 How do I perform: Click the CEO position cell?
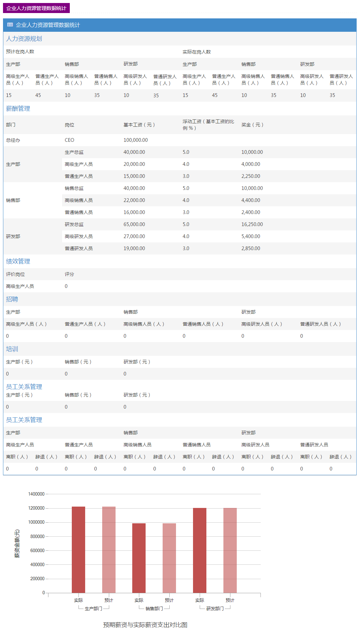(69, 140)
